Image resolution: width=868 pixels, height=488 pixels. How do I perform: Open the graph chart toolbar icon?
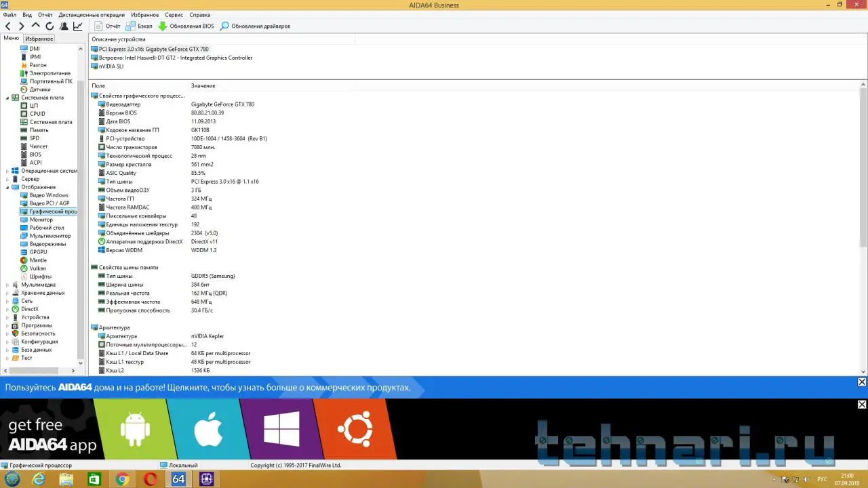78,26
